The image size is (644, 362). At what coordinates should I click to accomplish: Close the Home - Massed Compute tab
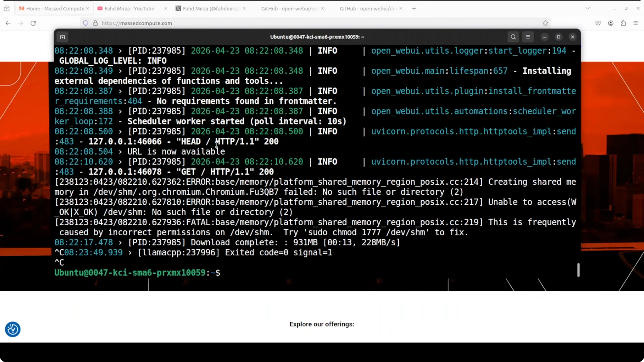[x=88, y=8]
